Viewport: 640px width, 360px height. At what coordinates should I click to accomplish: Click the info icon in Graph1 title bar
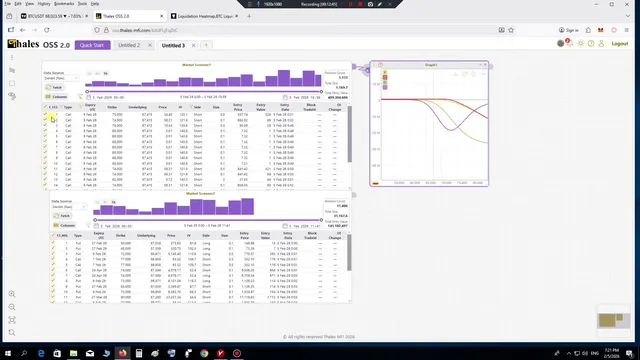[x=380, y=65]
